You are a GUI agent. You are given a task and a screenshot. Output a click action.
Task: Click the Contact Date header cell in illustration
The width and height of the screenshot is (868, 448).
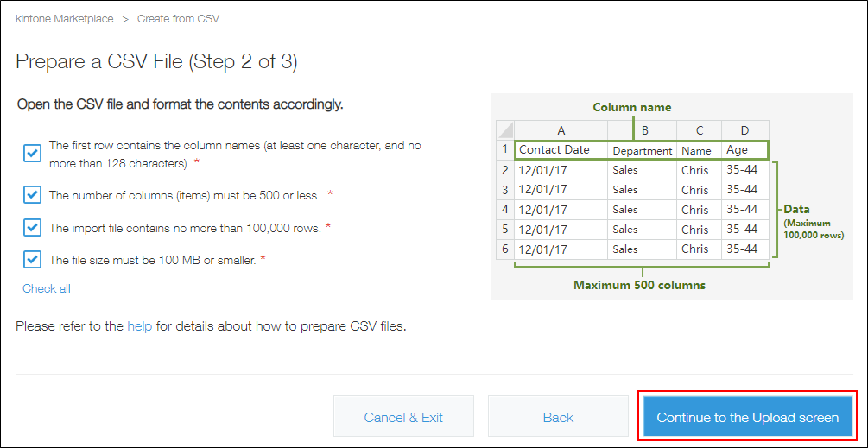tap(554, 150)
